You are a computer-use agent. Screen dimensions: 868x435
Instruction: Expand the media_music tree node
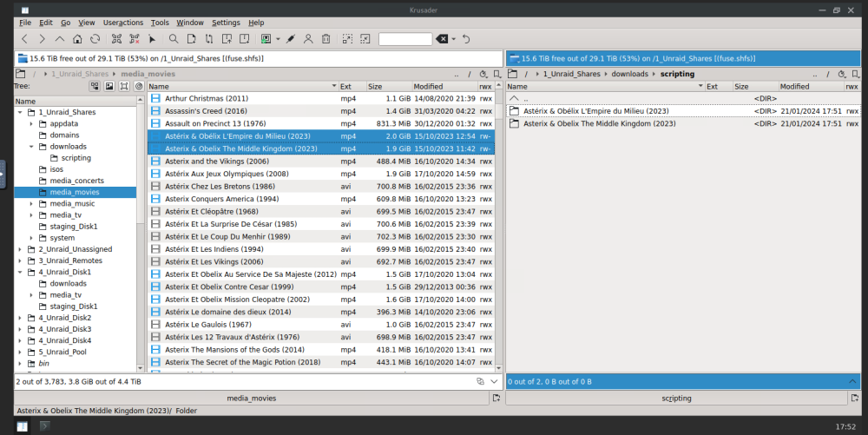[x=31, y=204]
